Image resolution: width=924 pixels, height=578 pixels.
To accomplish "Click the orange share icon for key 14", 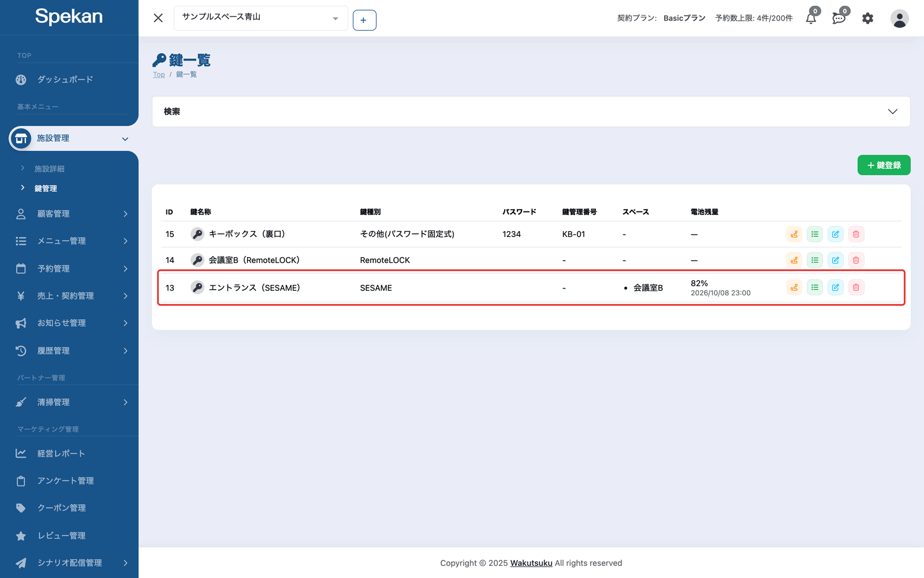I will tap(794, 260).
